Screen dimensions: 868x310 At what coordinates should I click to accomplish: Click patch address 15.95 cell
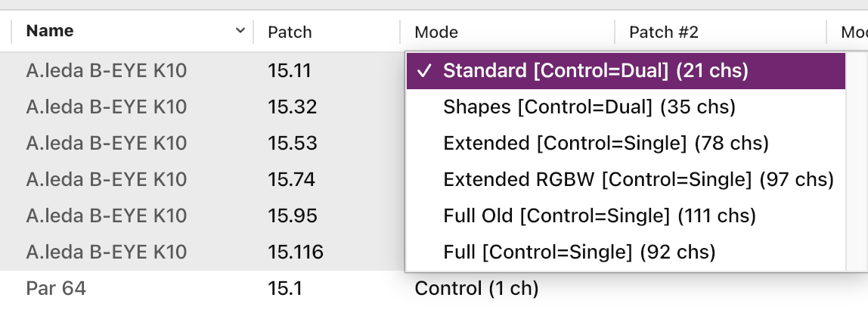[x=292, y=215]
